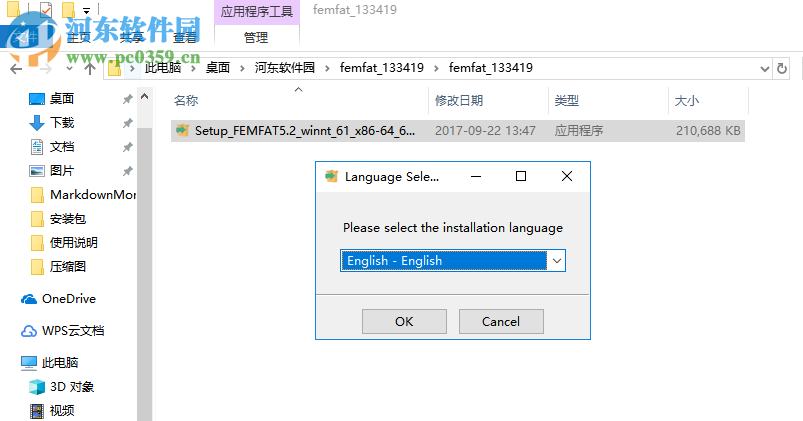The image size is (803, 421).
Task: Unpin 下载 using its pin icon
Action: pyautogui.click(x=128, y=123)
